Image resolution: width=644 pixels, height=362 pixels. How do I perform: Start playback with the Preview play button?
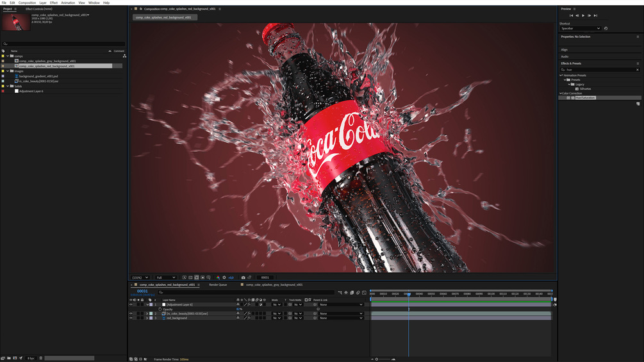click(583, 15)
